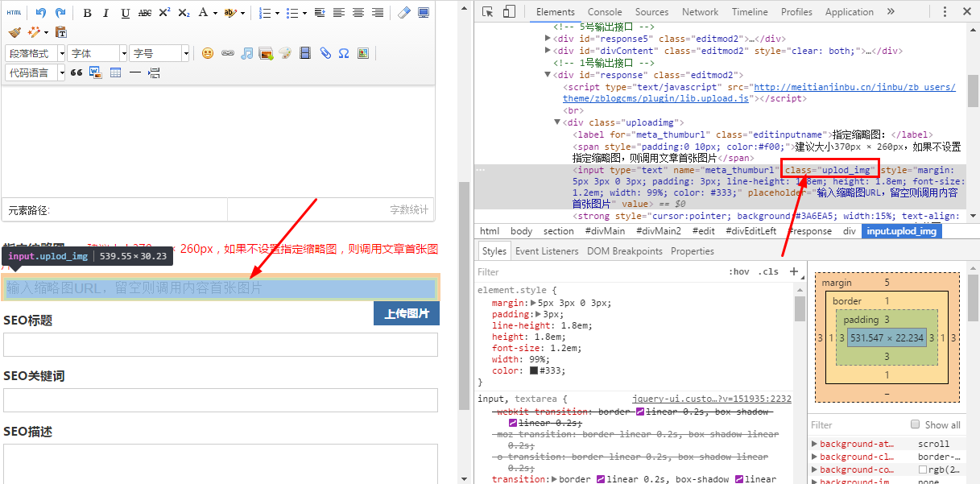Undo the last edit in editor

pyautogui.click(x=41, y=13)
